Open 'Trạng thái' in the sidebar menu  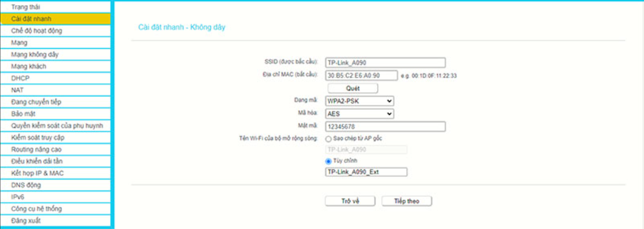pyautogui.click(x=56, y=7)
